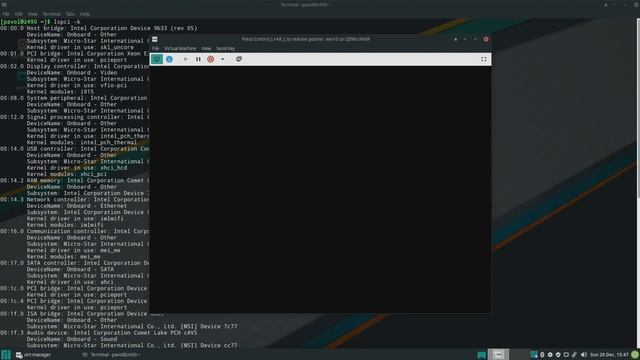Click '[MSI] Device cc77' subsystem line
640x360 pixels.
click(x=132, y=345)
